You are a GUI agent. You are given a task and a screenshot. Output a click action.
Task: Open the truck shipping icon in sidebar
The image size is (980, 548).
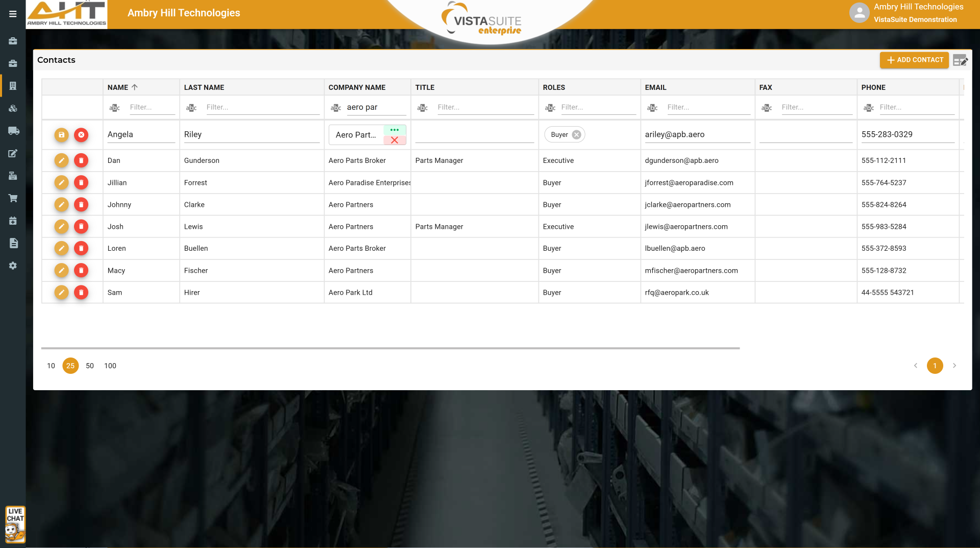13,131
